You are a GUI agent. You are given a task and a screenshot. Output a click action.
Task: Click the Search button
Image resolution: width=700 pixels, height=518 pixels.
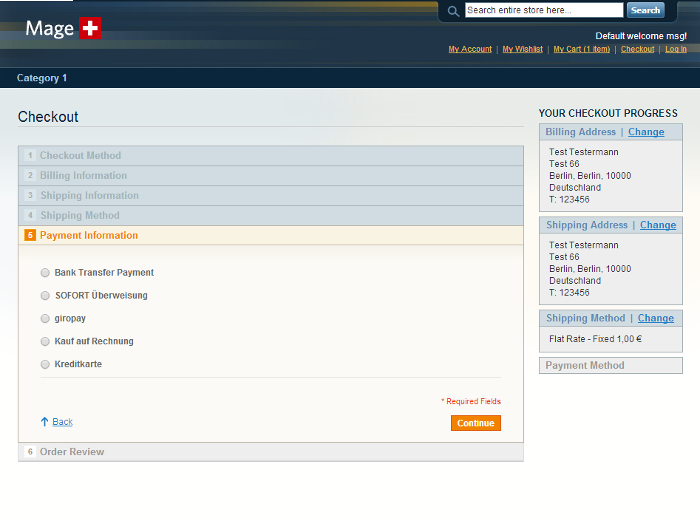pos(645,10)
